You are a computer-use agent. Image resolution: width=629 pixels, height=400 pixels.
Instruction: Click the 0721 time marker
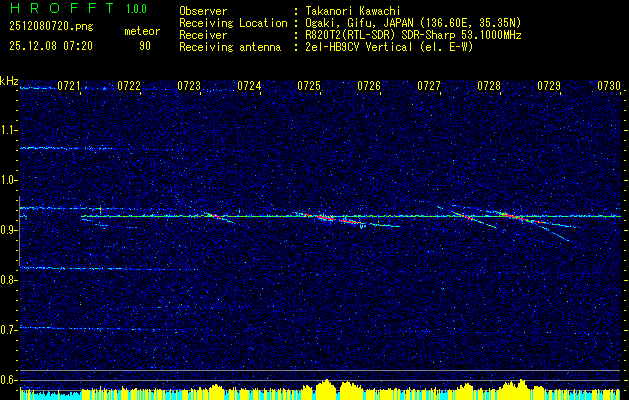pos(69,86)
